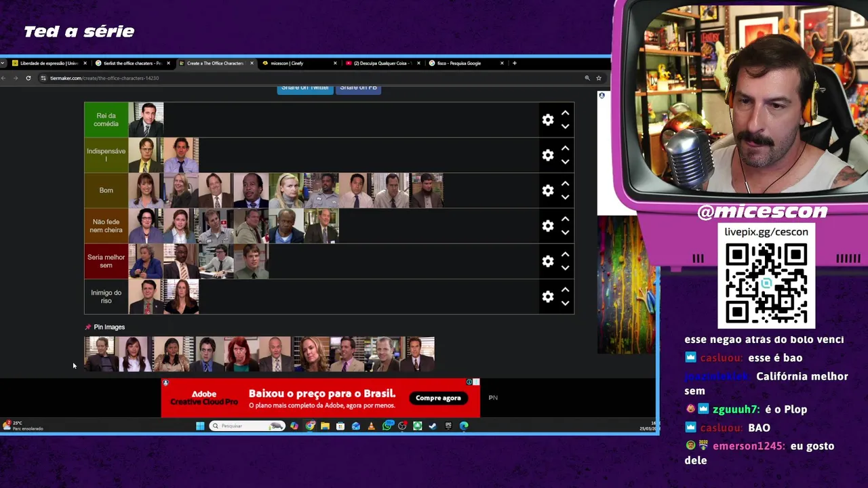Viewport: 868px width, 488px height.
Task: Go back in browser history
Action: coord(3,78)
